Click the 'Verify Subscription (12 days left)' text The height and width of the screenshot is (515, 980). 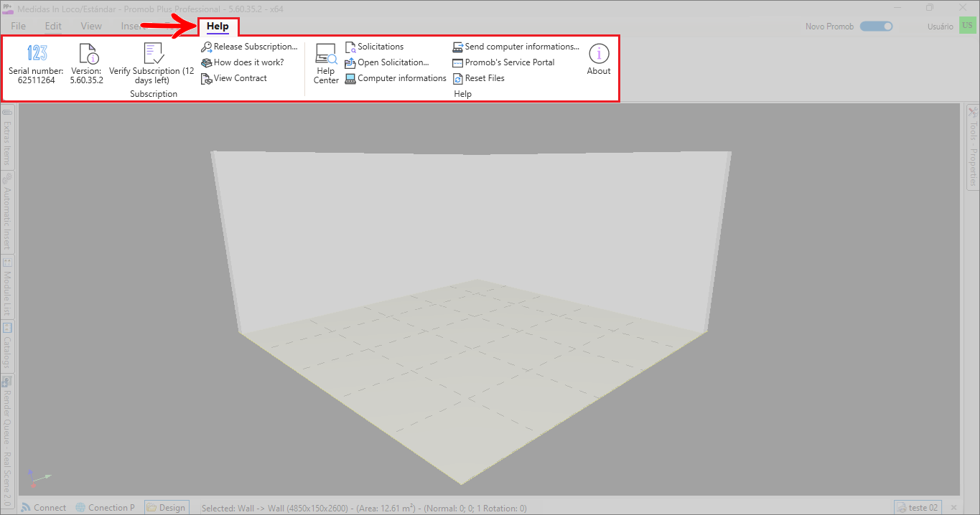[x=152, y=75]
